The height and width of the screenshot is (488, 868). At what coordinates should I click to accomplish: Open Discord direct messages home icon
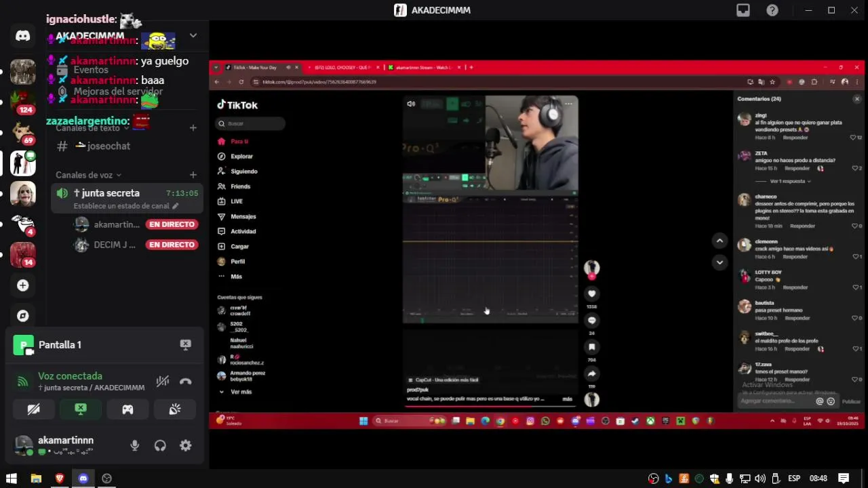22,36
